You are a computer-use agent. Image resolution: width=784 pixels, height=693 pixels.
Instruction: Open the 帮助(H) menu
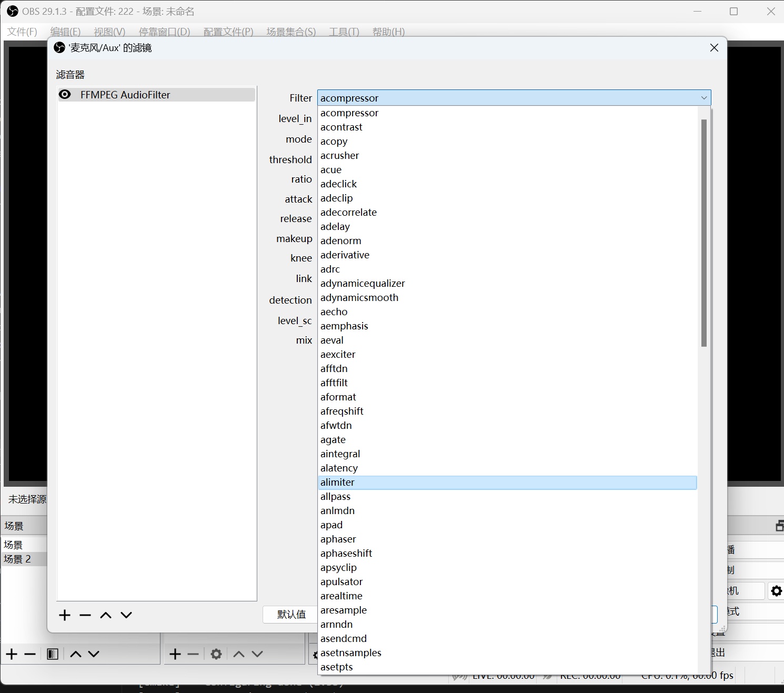[388, 32]
